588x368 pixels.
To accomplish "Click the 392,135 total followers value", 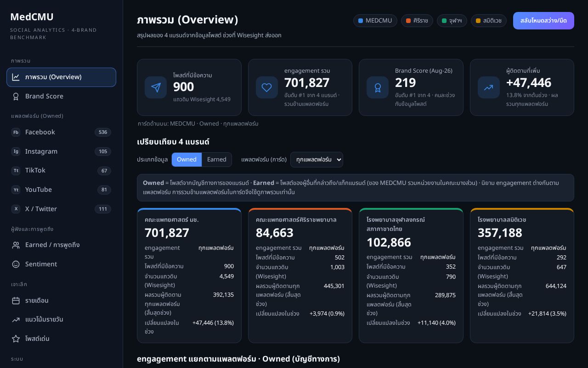I will pyautogui.click(x=223, y=295).
